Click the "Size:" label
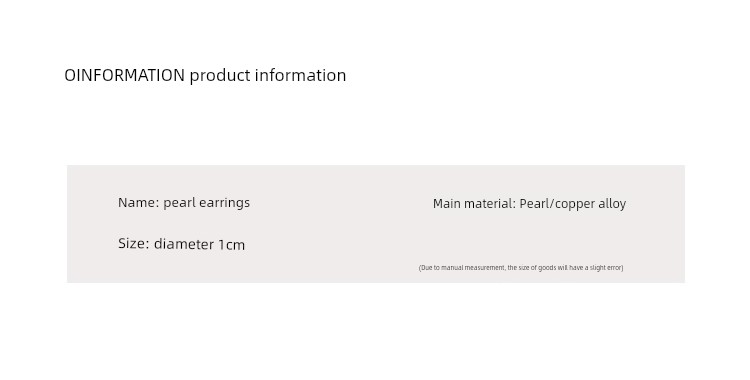750x380 pixels. click(x=134, y=244)
